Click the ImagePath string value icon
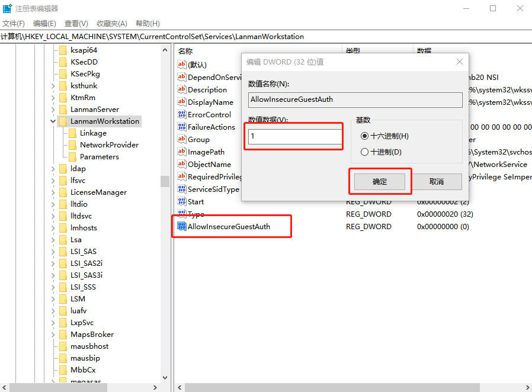The height and width of the screenshot is (392, 532). [x=182, y=152]
